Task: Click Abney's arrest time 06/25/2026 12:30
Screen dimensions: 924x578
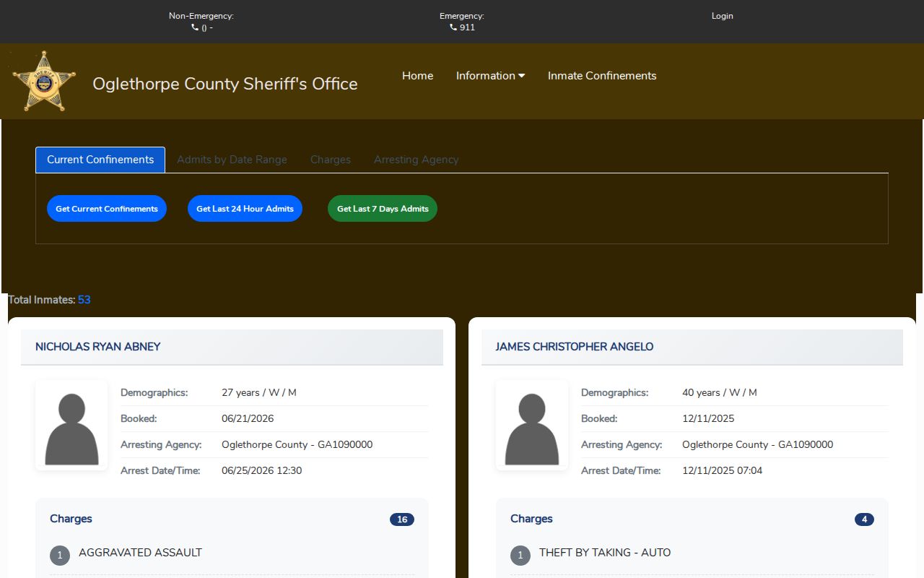Action: [x=262, y=470]
